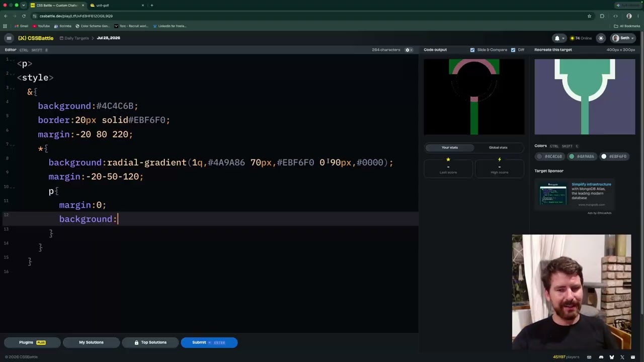Expand the tab search dropdown arrow
Image resolution: width=644 pixels, height=362 pixels.
(x=23, y=6)
